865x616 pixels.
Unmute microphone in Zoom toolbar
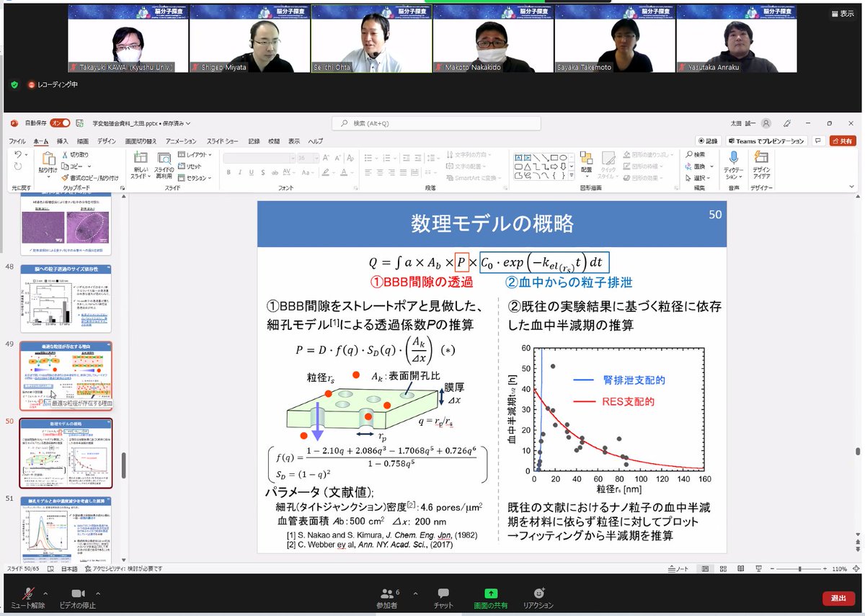(x=29, y=597)
